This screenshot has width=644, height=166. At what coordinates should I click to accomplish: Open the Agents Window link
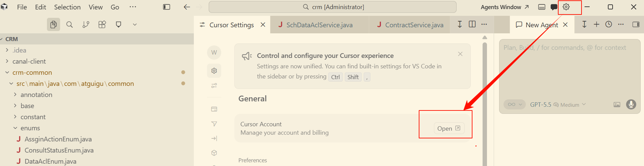[505, 7]
